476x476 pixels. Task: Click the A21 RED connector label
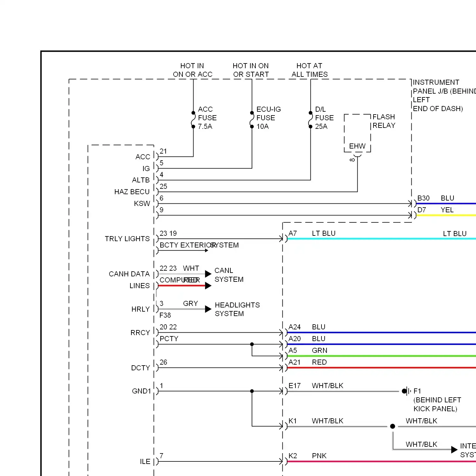point(307,362)
